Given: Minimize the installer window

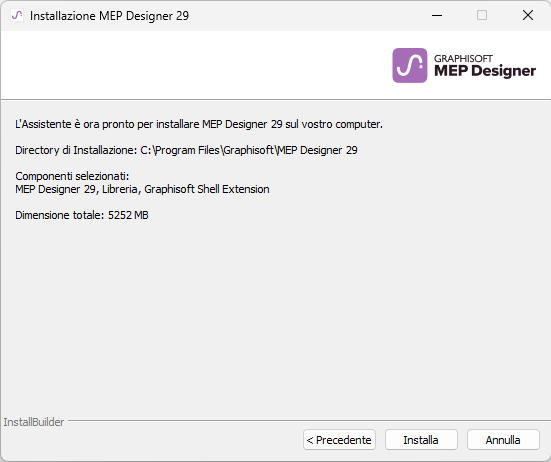Looking at the screenshot, I should coord(437,15).
